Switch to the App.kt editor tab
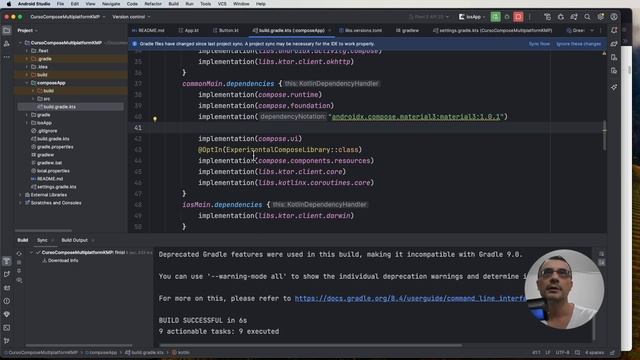Viewport: 640px width, 360px height. point(189,31)
